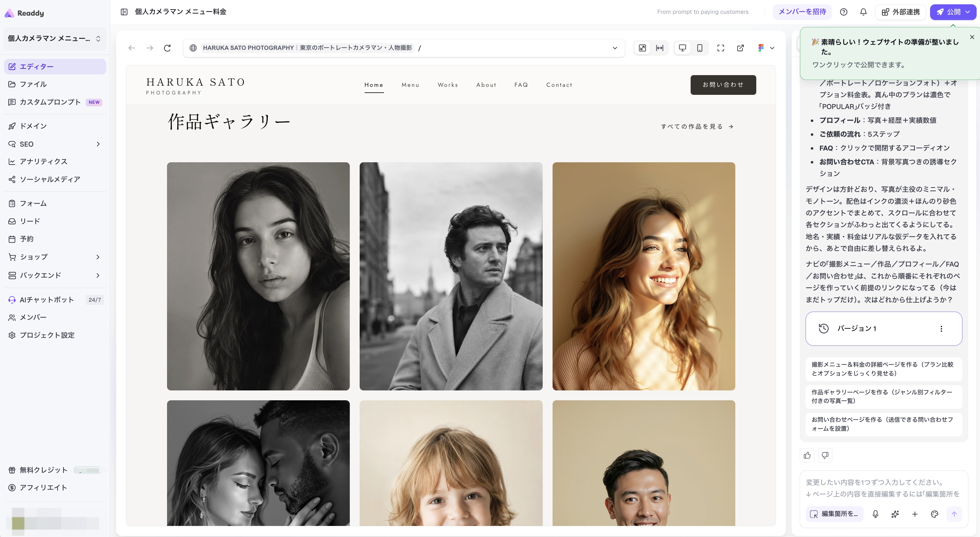Expand the SEO submenu
This screenshot has width=980, height=537.
(98, 144)
